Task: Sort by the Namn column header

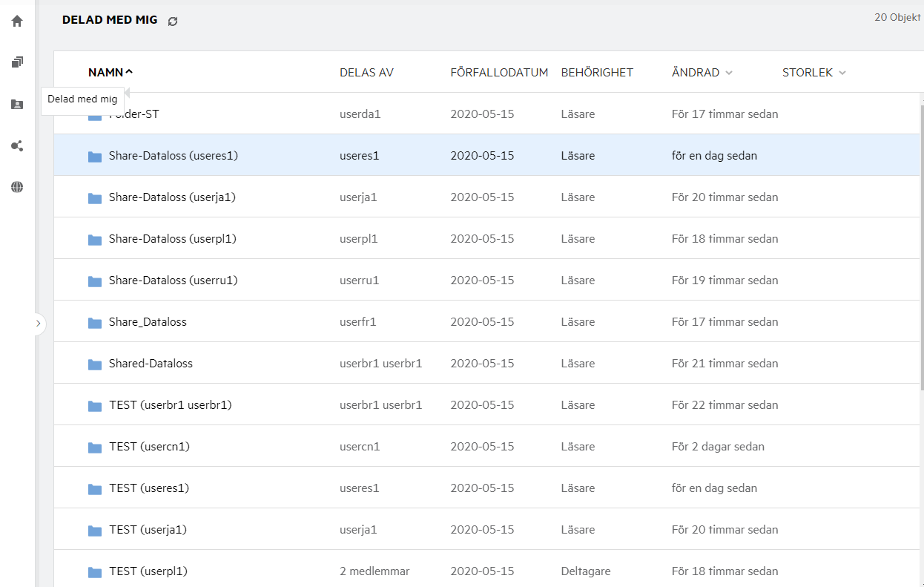Action: pyautogui.click(x=105, y=73)
